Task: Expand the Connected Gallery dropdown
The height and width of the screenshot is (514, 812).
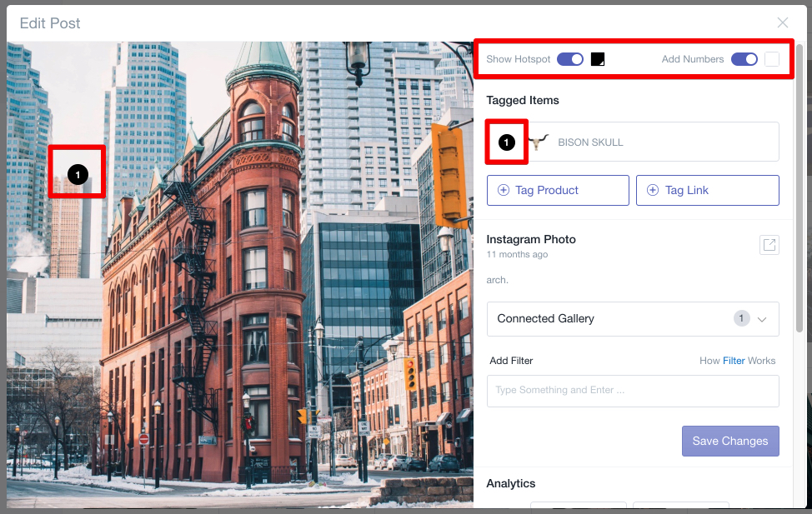Action: 633,319
